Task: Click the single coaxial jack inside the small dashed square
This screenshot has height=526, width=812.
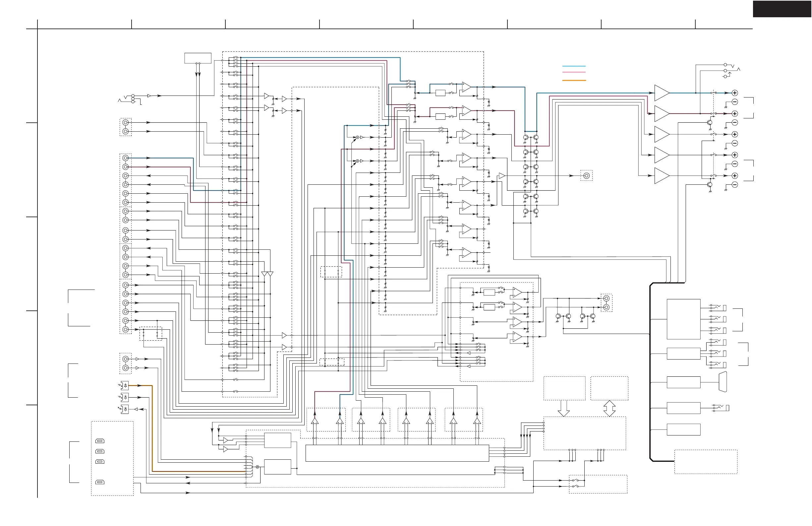Action: point(587,176)
